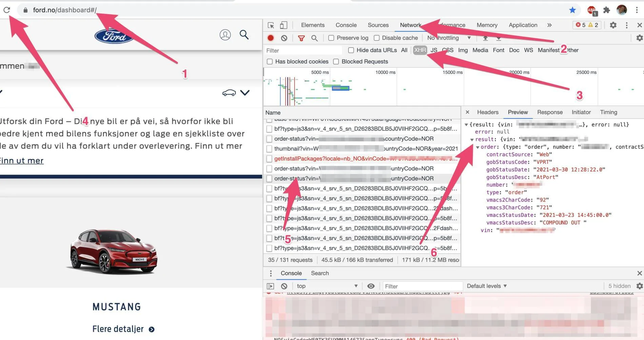Image resolution: width=644 pixels, height=340 pixels.
Task: Open the Chrome profile avatar
Action: [x=622, y=10]
